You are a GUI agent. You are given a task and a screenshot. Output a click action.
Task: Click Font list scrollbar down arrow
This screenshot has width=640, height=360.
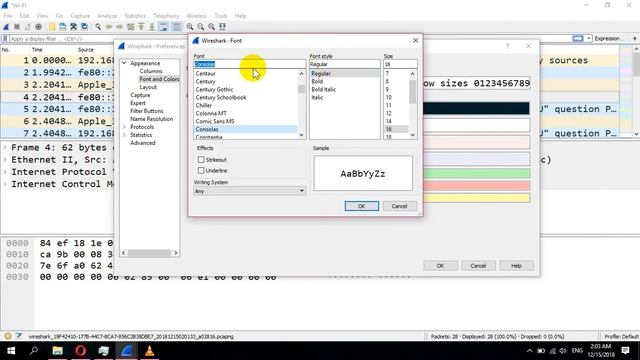[302, 135]
